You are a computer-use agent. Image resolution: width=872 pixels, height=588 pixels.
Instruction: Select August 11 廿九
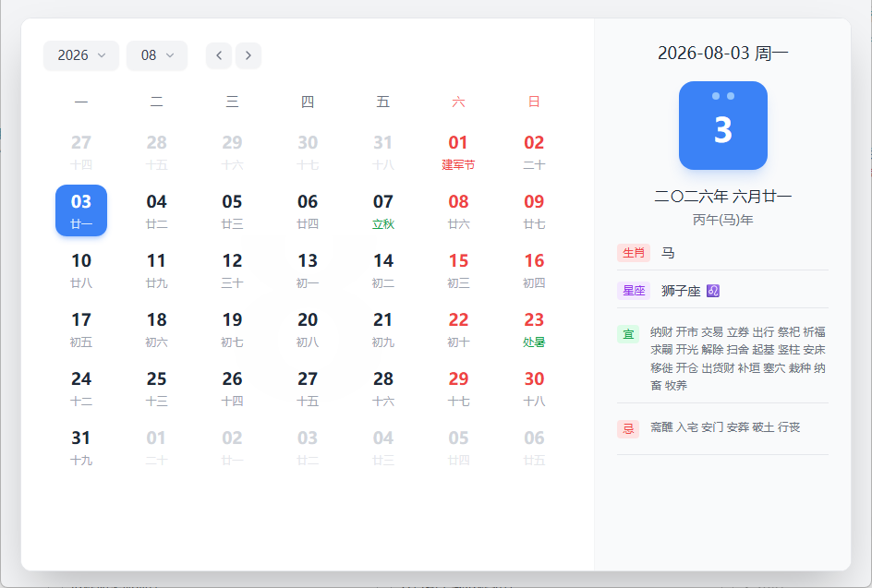pyautogui.click(x=157, y=270)
